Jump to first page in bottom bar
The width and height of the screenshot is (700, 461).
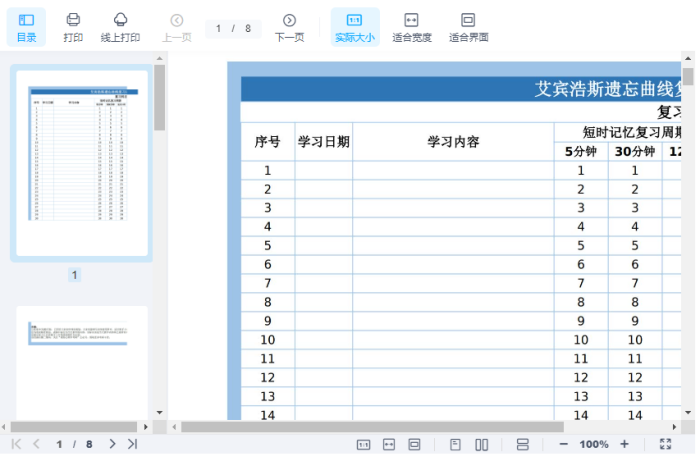click(16, 444)
